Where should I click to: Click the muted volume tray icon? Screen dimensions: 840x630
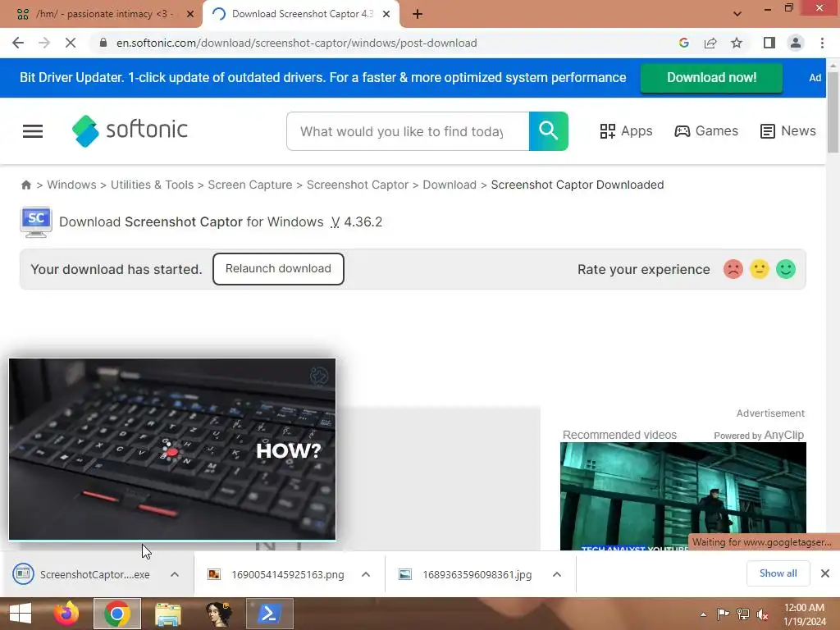point(762,614)
